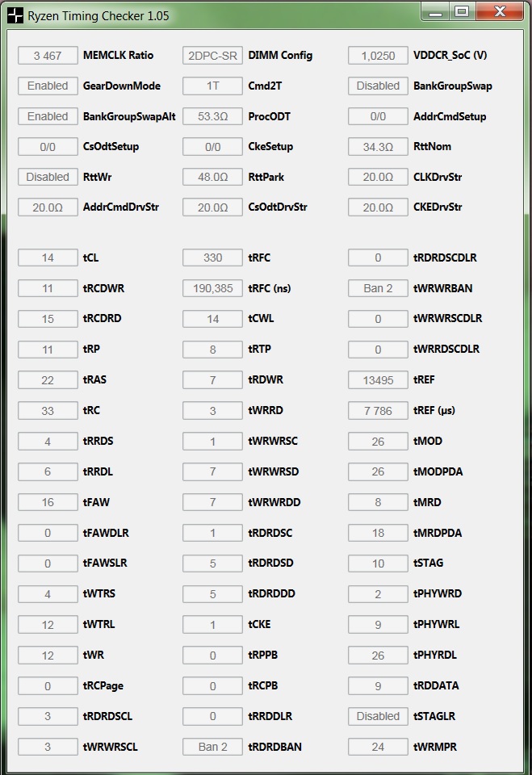The image size is (532, 775).
Task: Click the tRDRDBAN Ban 2 field
Action: pyautogui.click(x=212, y=748)
